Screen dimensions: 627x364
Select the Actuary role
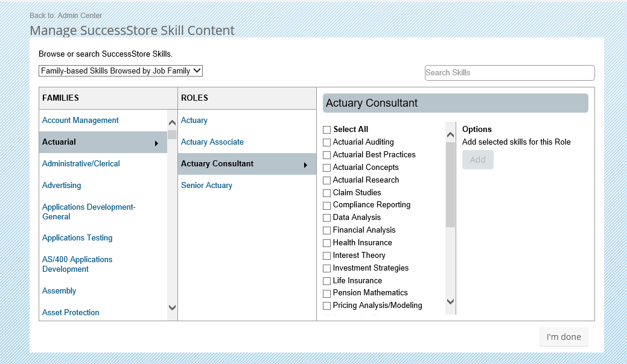click(x=194, y=120)
